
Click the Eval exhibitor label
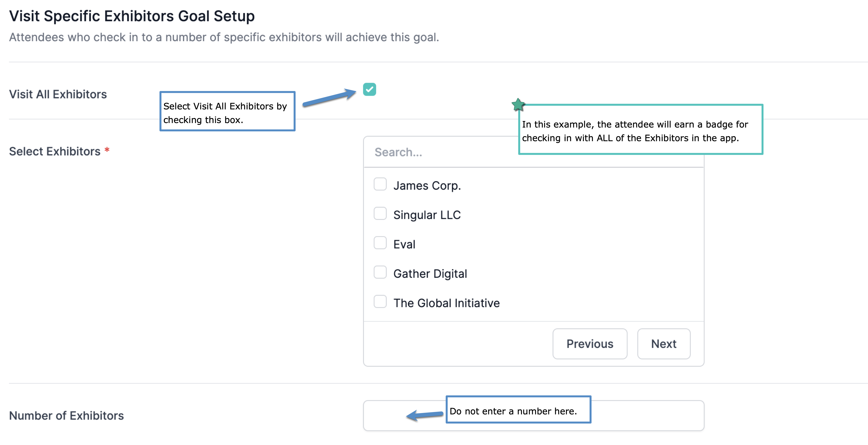[404, 244]
